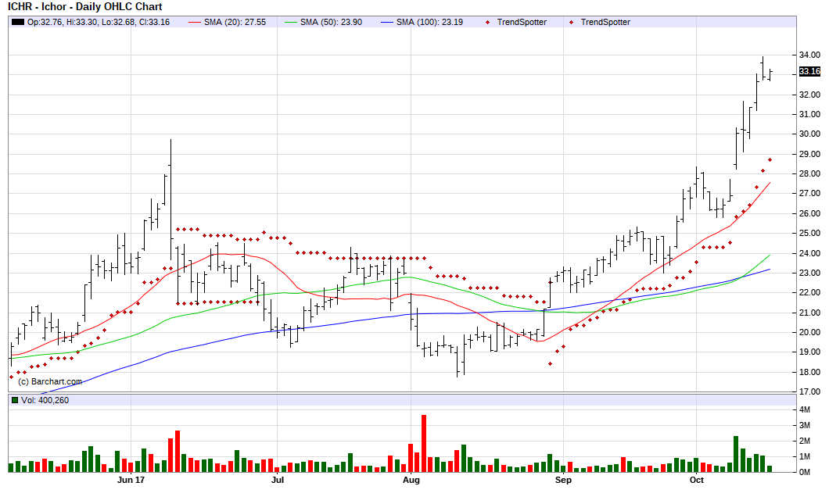The width and height of the screenshot is (829, 504).
Task: Click the 'Vol: 400,260' volume label
Action: [x=45, y=400]
